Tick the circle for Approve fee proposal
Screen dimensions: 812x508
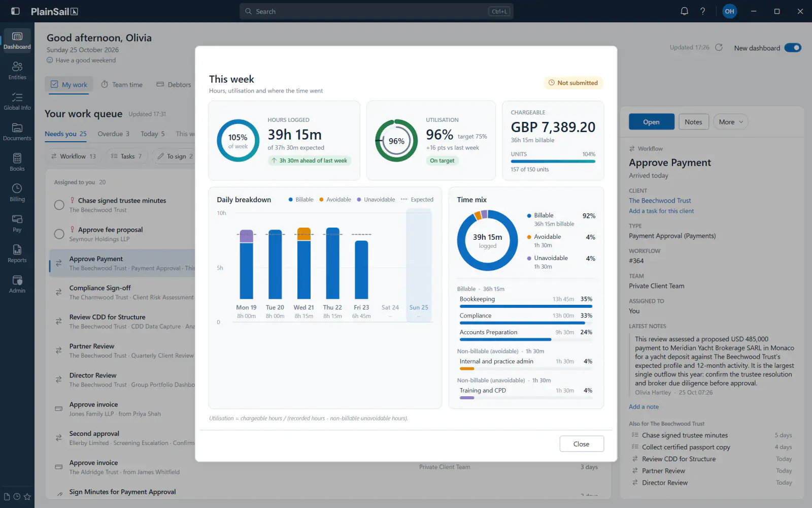pos(59,234)
